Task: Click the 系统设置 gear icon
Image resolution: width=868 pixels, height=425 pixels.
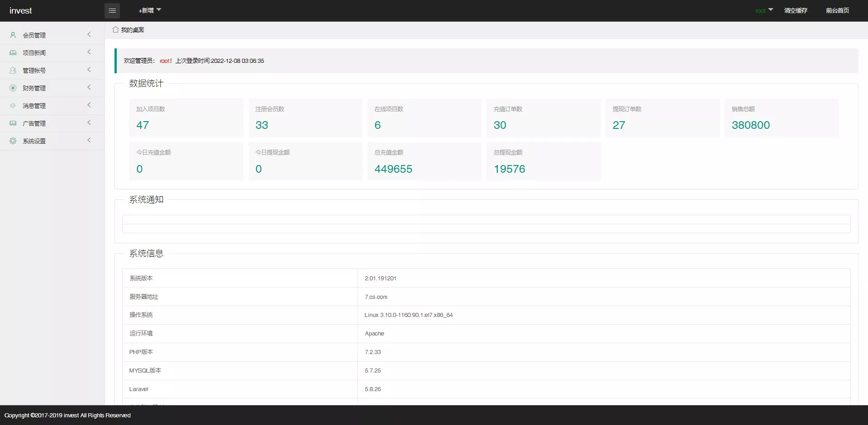Action: (x=13, y=141)
